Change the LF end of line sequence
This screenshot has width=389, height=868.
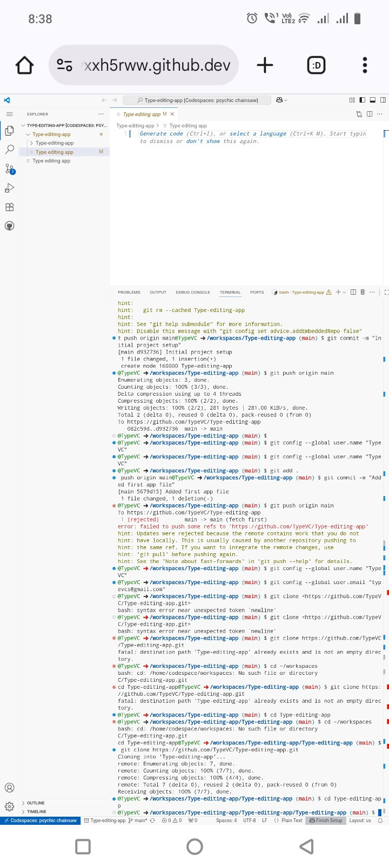tap(265, 820)
